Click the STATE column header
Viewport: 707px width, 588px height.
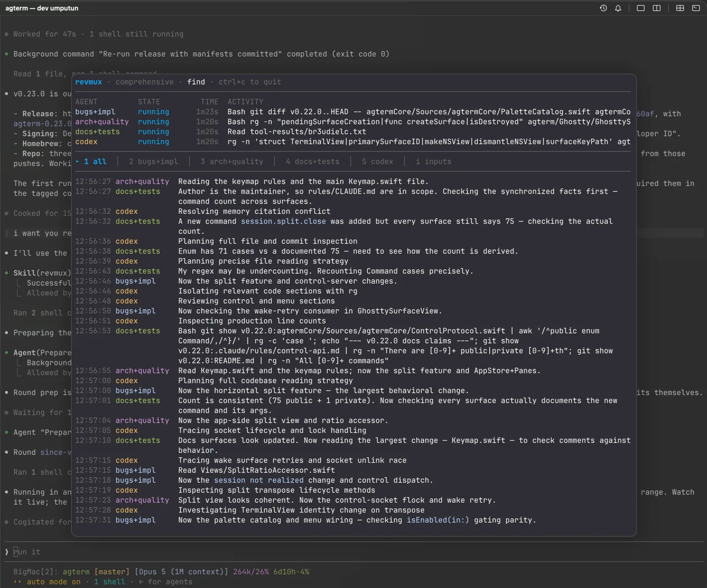pos(149,102)
